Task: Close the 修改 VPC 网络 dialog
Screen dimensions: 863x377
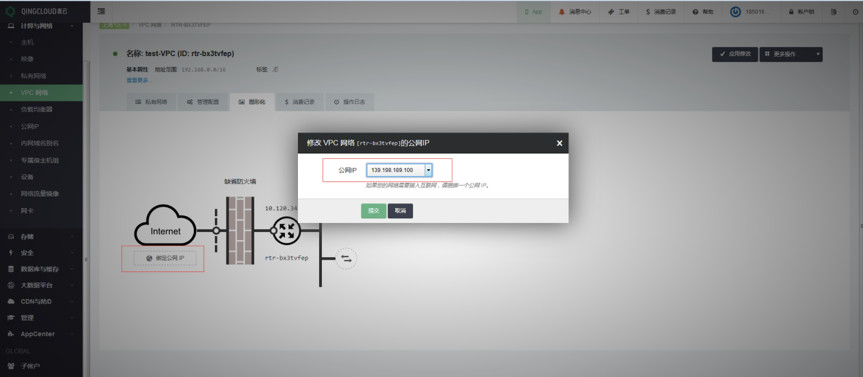Action: (x=559, y=143)
